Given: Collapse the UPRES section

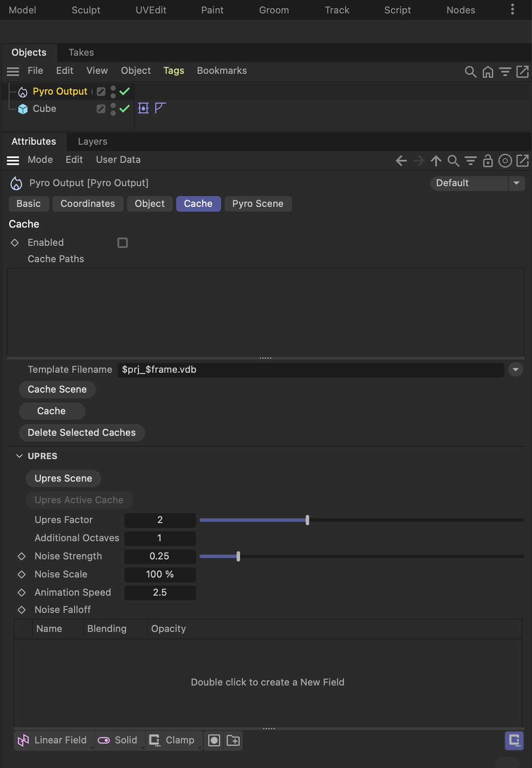Looking at the screenshot, I should pos(19,456).
